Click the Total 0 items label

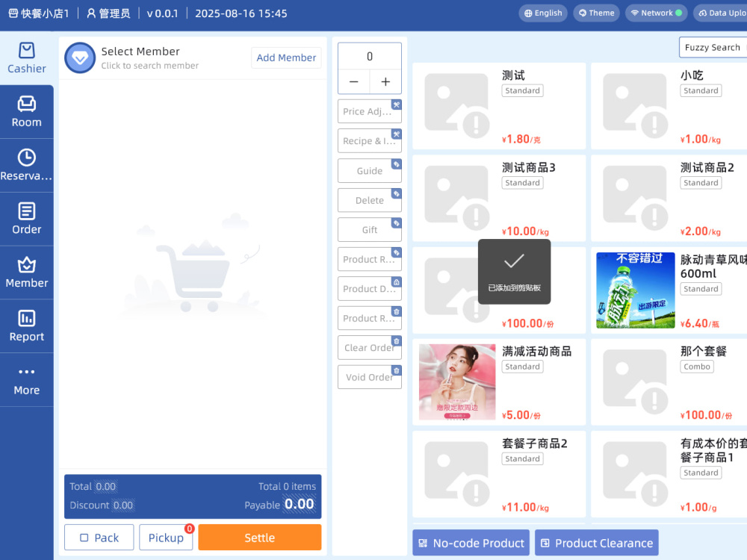[287, 486]
